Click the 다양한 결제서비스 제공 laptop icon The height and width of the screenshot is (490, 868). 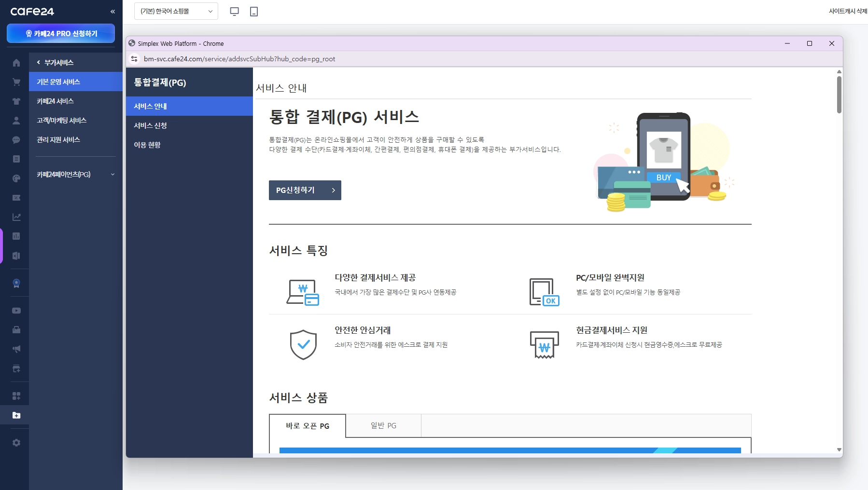point(303,292)
